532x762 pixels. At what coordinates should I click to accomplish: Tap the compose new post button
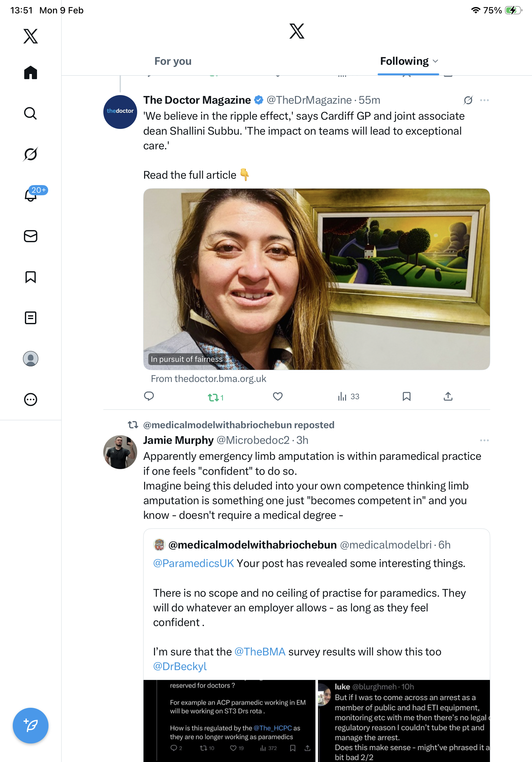[x=31, y=726]
